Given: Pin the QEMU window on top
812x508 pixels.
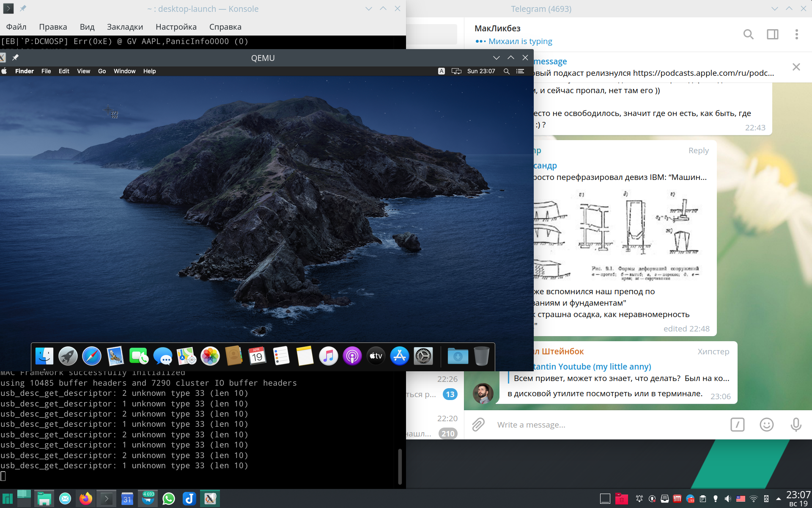Looking at the screenshot, I should tap(16, 58).
